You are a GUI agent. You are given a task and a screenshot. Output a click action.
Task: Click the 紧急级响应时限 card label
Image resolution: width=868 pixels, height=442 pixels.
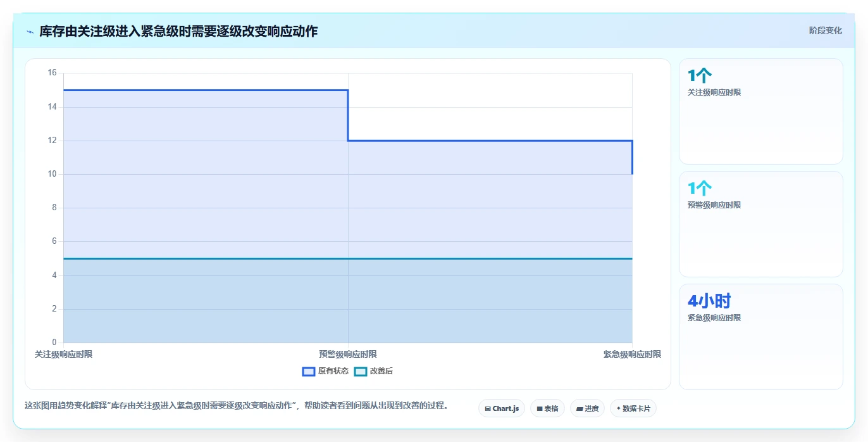tap(714, 318)
